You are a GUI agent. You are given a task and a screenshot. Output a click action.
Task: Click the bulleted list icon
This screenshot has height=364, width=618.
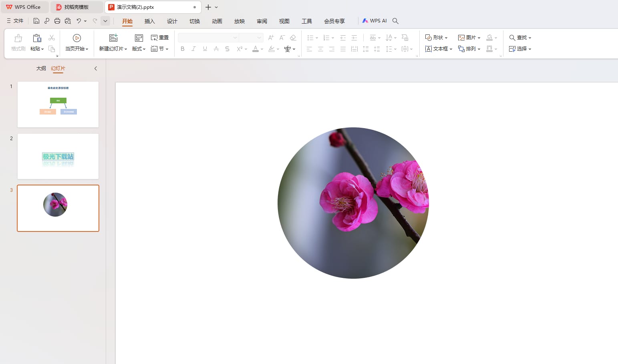tap(310, 38)
